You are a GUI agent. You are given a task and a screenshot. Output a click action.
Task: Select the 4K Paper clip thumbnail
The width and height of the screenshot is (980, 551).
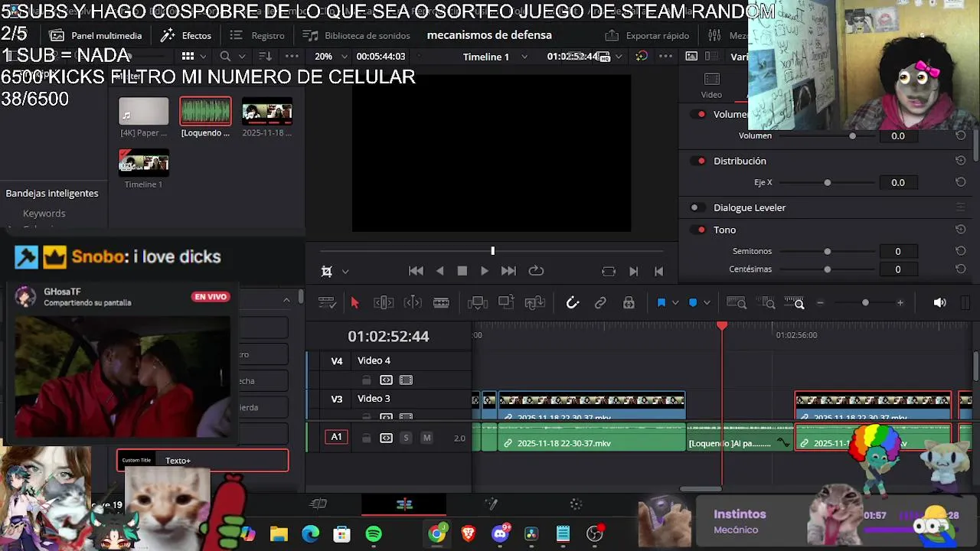[143, 112]
